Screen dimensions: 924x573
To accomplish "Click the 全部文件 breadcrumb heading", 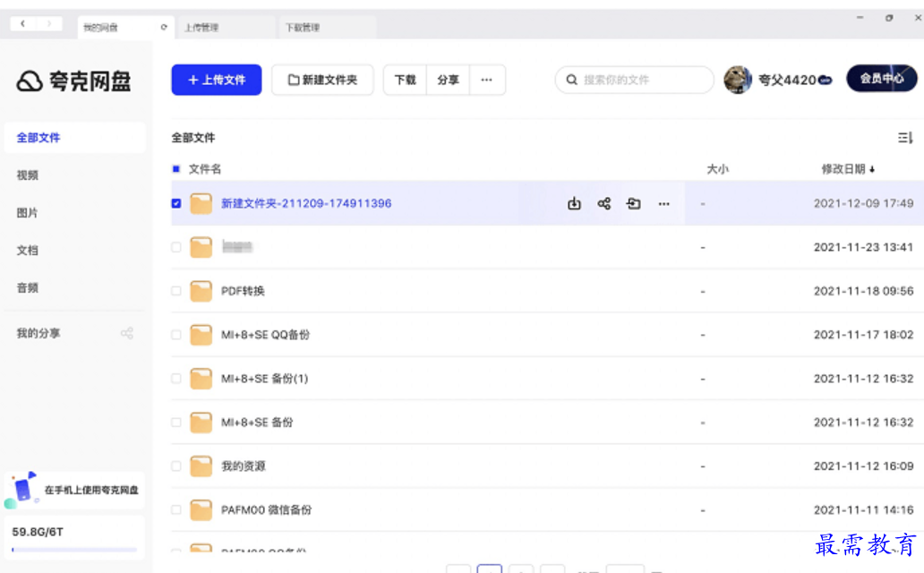I will [x=193, y=137].
